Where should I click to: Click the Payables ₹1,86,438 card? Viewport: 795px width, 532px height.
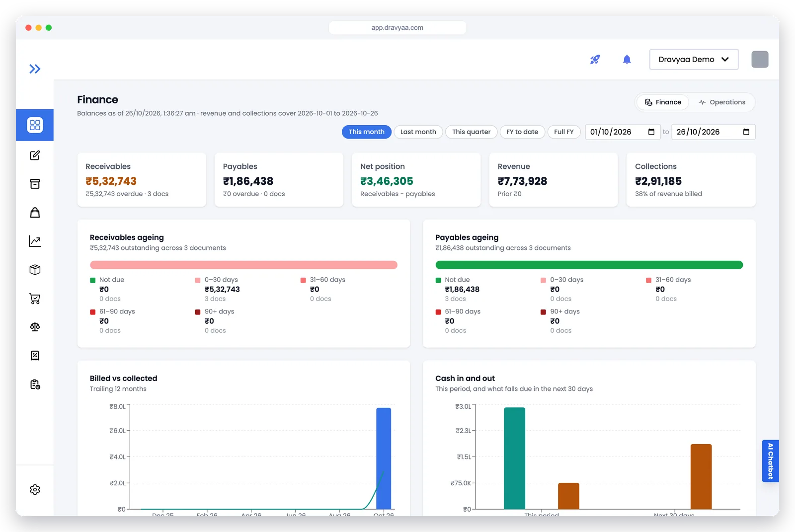pos(279,180)
